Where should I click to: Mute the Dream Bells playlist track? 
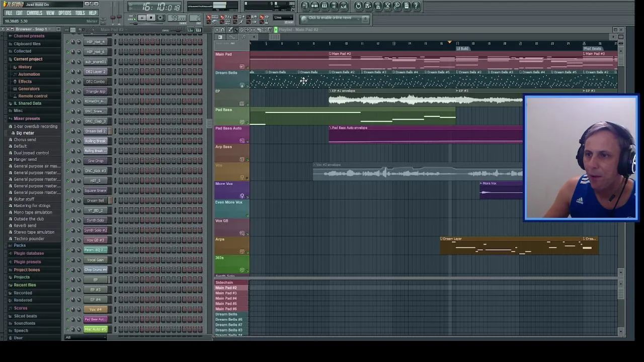pos(247,85)
